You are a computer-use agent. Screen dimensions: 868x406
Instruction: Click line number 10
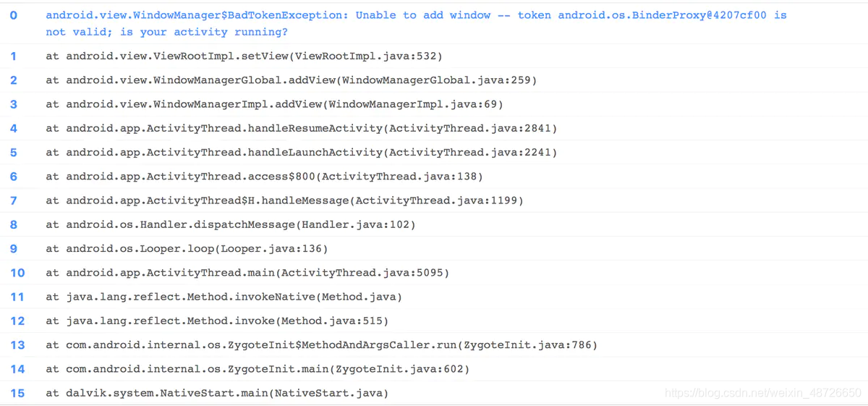click(17, 273)
